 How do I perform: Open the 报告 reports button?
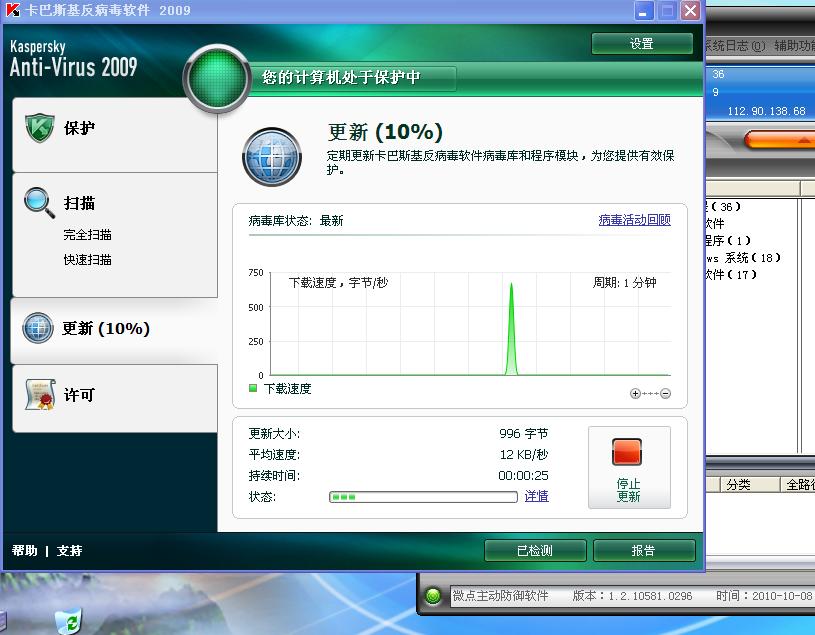(x=643, y=550)
